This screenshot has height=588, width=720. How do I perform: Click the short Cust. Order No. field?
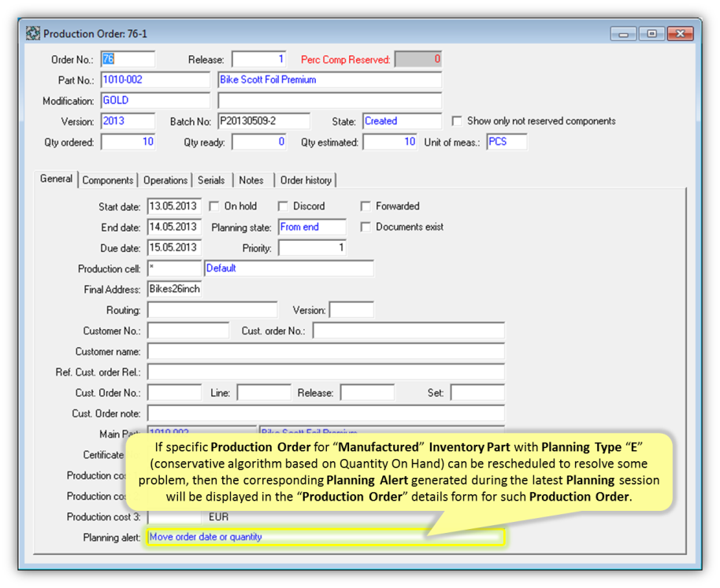pyautogui.click(x=174, y=392)
